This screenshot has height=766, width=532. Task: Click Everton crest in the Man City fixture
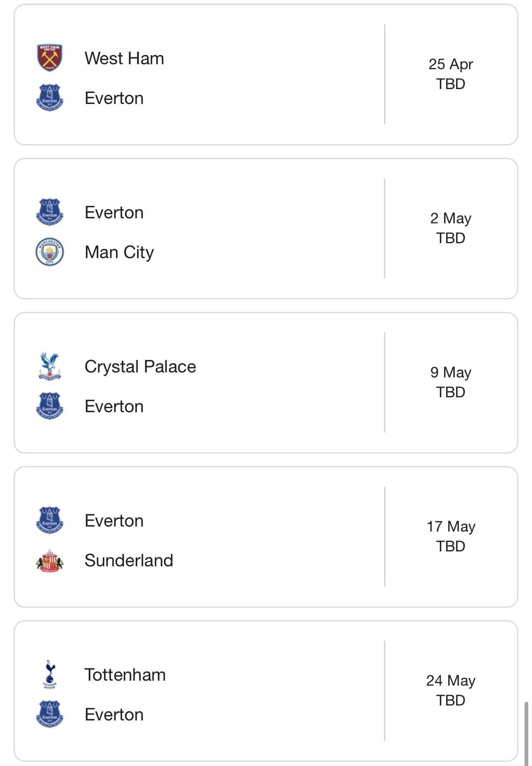50,212
